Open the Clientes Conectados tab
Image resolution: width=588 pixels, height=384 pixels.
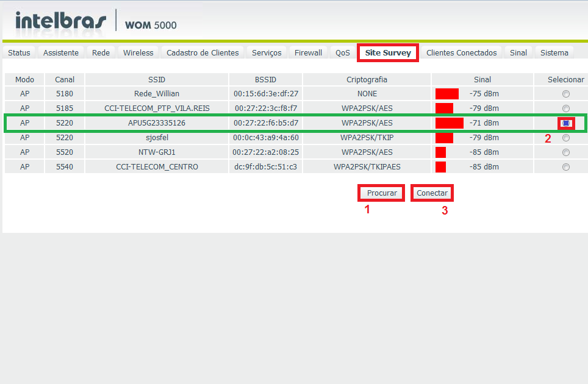click(x=462, y=53)
